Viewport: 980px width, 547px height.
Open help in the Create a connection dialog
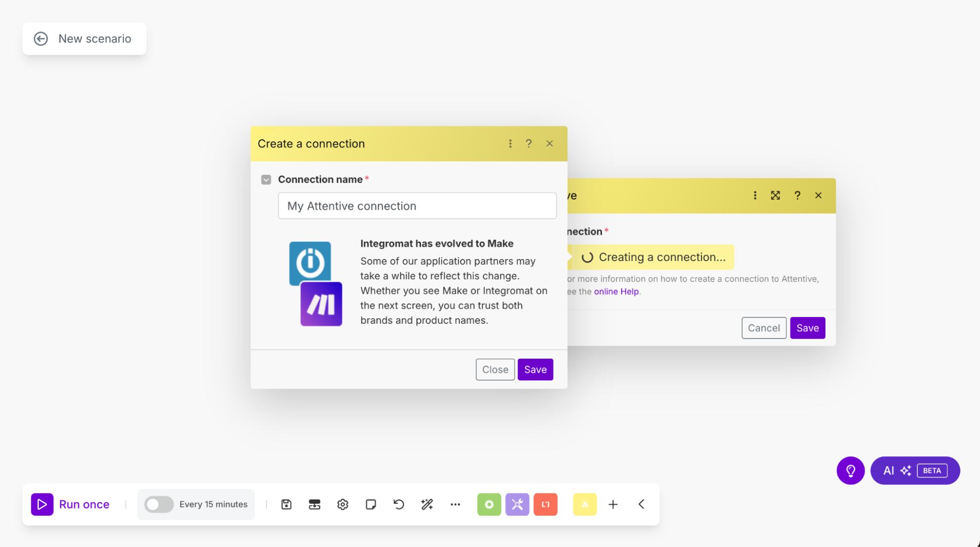coord(528,144)
